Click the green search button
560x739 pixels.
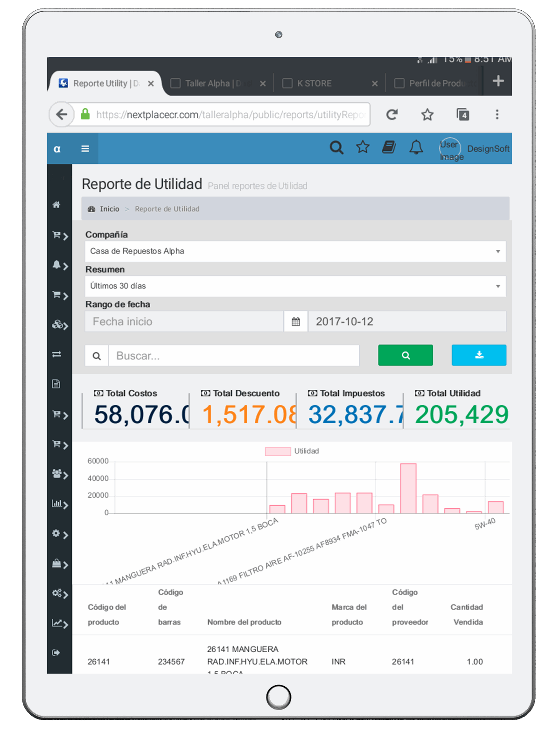[406, 355]
